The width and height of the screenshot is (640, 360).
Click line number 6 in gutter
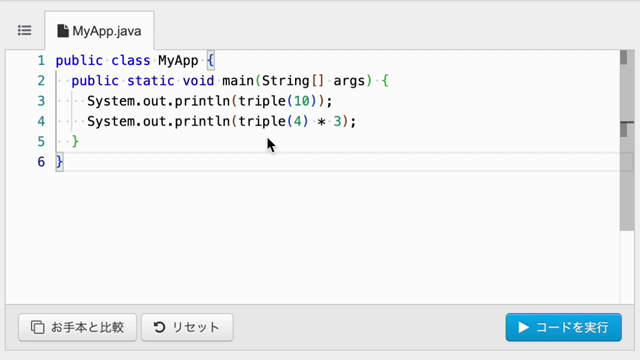[x=41, y=162]
